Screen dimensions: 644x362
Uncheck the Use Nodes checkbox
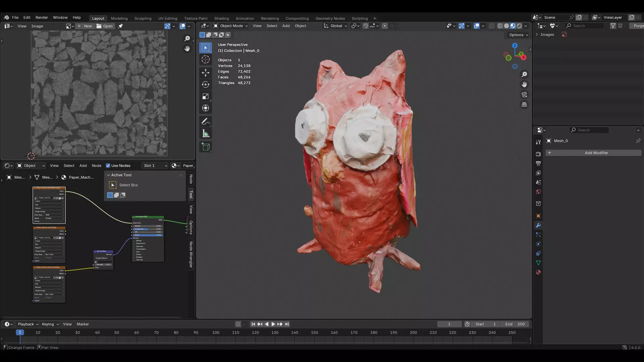(x=108, y=166)
